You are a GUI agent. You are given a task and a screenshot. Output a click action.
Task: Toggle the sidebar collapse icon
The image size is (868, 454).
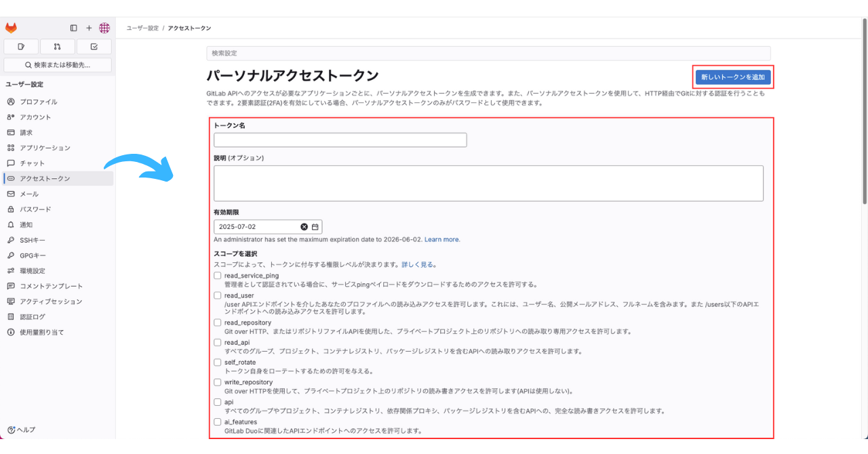click(73, 28)
